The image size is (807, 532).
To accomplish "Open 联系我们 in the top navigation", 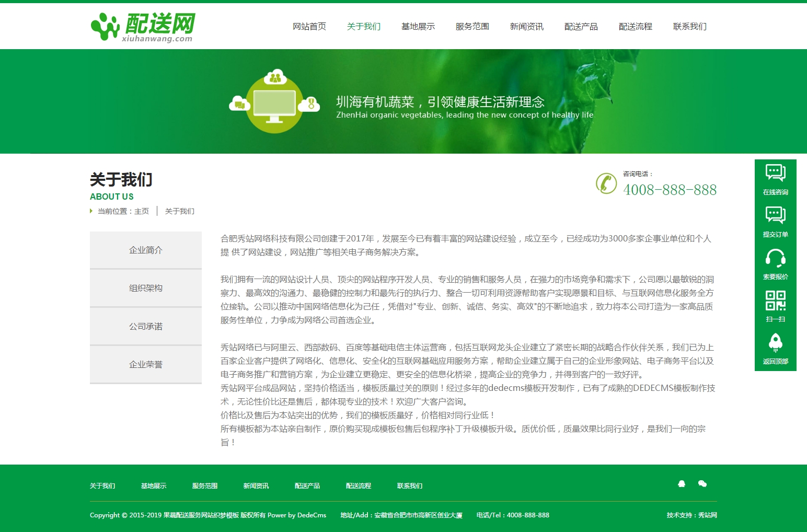I will [690, 27].
